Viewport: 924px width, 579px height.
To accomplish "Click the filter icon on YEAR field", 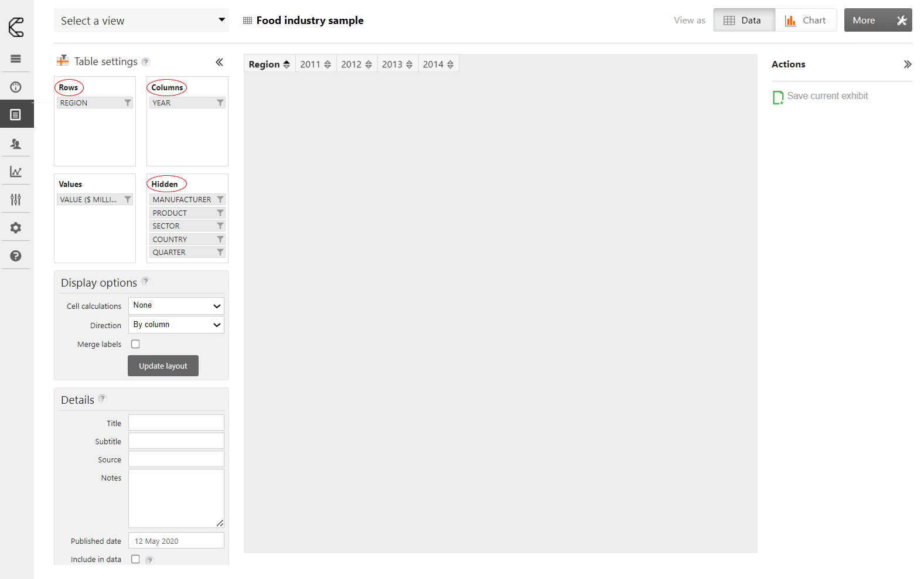I will 220,103.
